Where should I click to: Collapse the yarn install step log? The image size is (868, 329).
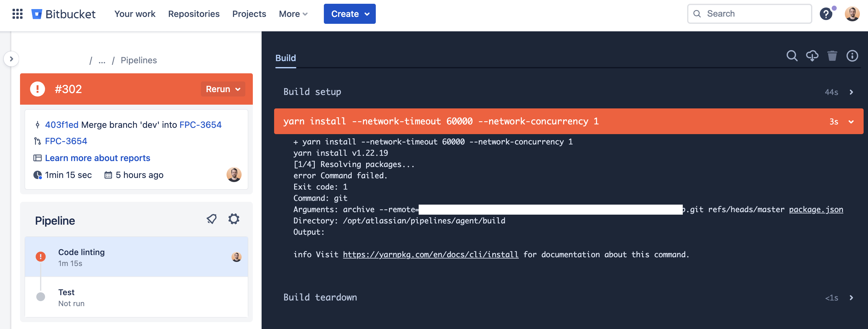pyautogui.click(x=569, y=122)
